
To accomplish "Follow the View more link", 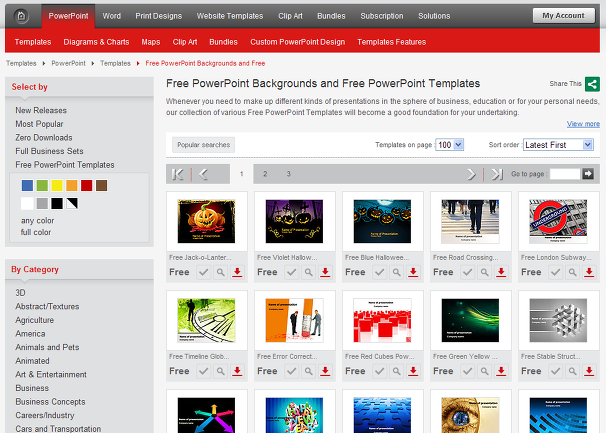I will [583, 124].
